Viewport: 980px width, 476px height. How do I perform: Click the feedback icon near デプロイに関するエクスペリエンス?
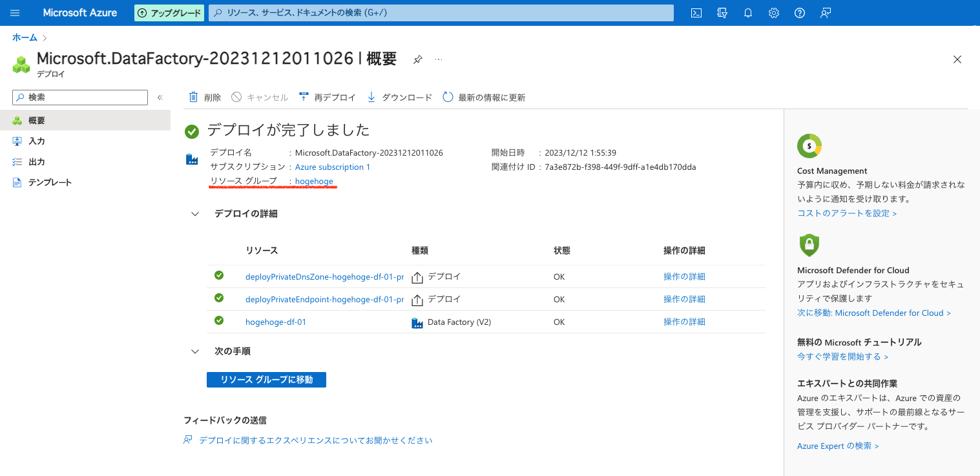tap(188, 440)
